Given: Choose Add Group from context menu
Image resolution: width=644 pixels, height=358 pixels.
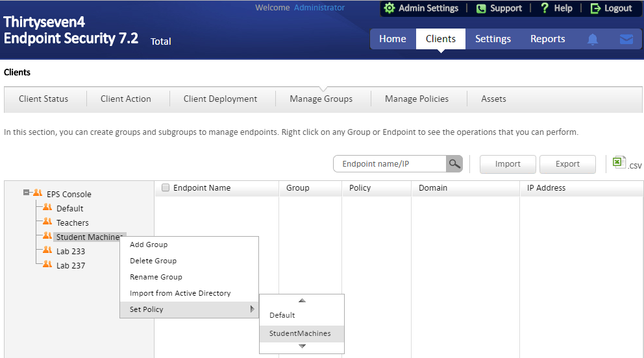Looking at the screenshot, I should point(190,245).
